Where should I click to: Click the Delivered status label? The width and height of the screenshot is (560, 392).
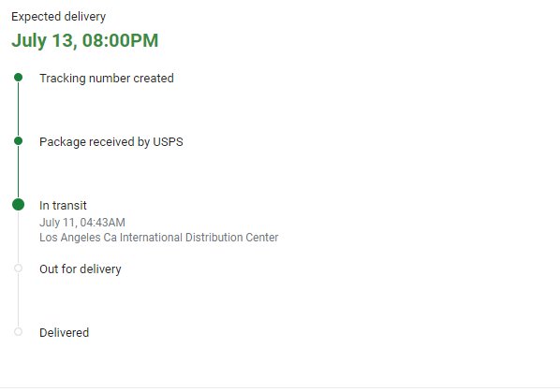(64, 332)
